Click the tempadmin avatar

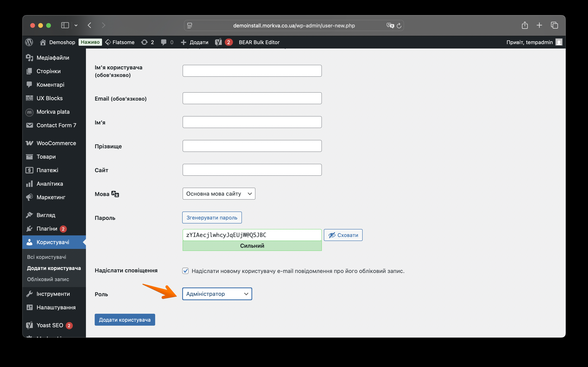pyautogui.click(x=559, y=42)
